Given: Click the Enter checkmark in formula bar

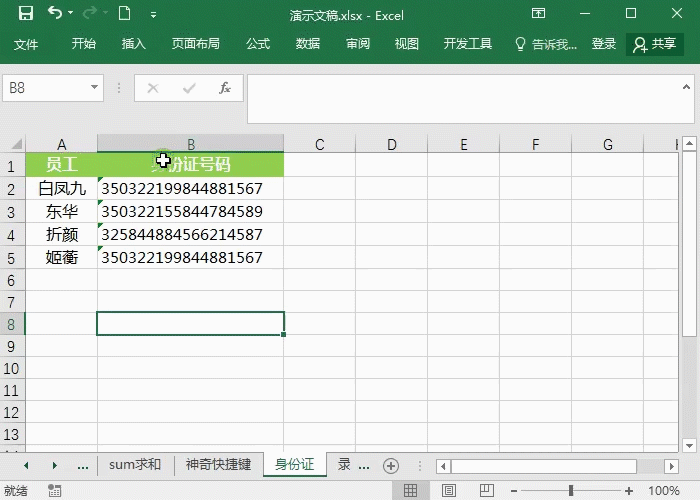Looking at the screenshot, I should click(x=189, y=88).
